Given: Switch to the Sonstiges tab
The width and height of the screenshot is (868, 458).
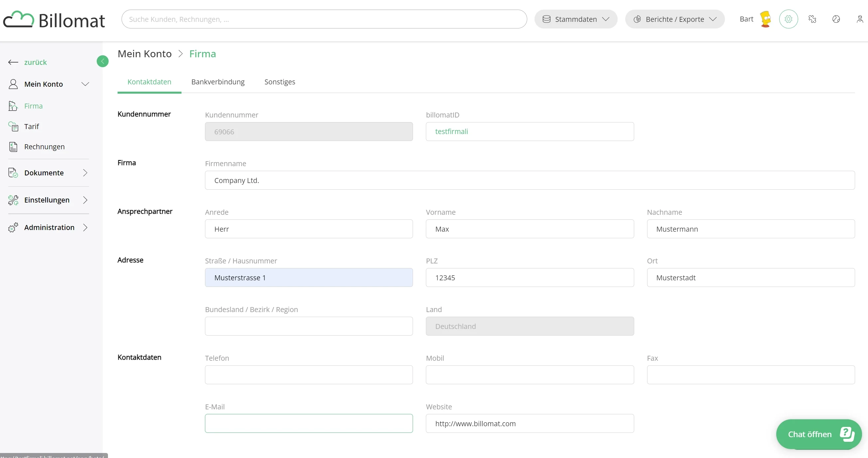Looking at the screenshot, I should [x=280, y=82].
